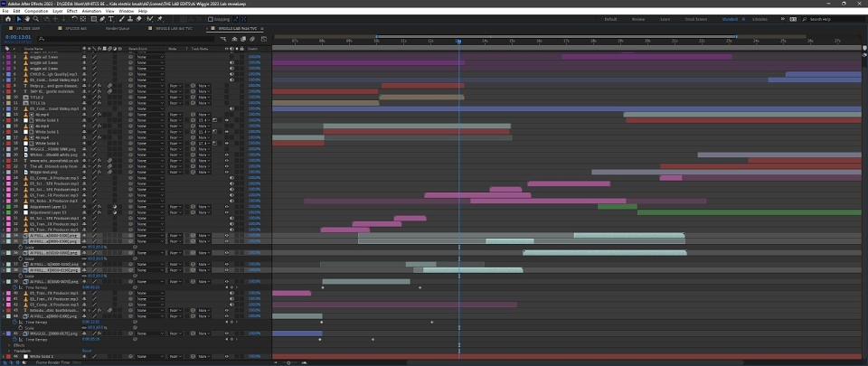Select the Roto Brush tool
This screenshot has height=366, width=868.
coord(149,19)
